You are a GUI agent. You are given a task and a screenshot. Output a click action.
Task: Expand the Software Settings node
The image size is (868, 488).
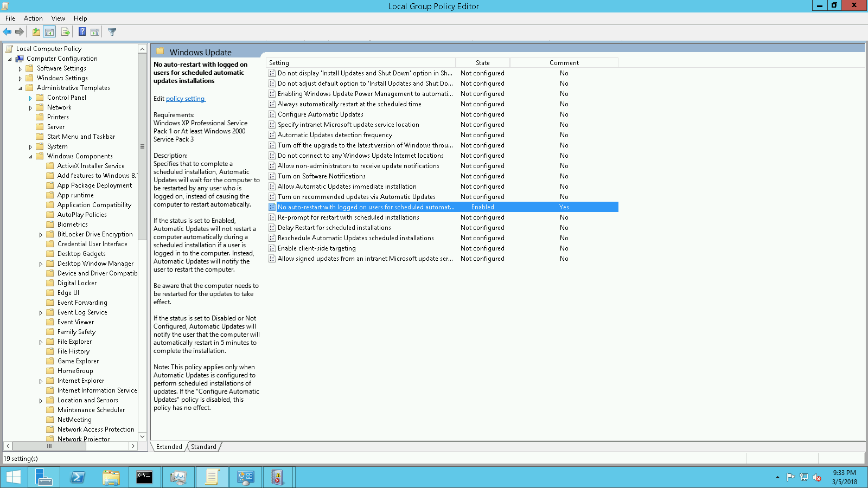20,69
